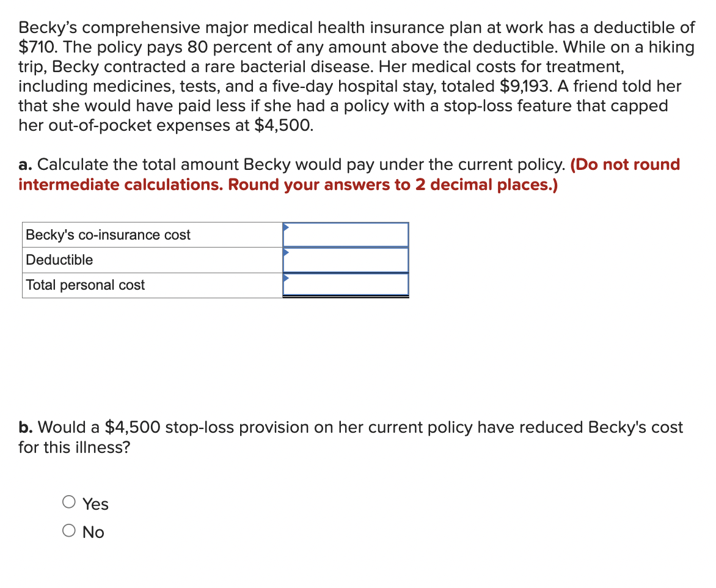Click the Becky's co-insurance cost row label
This screenshot has width=716, height=588.
pyautogui.click(x=107, y=234)
